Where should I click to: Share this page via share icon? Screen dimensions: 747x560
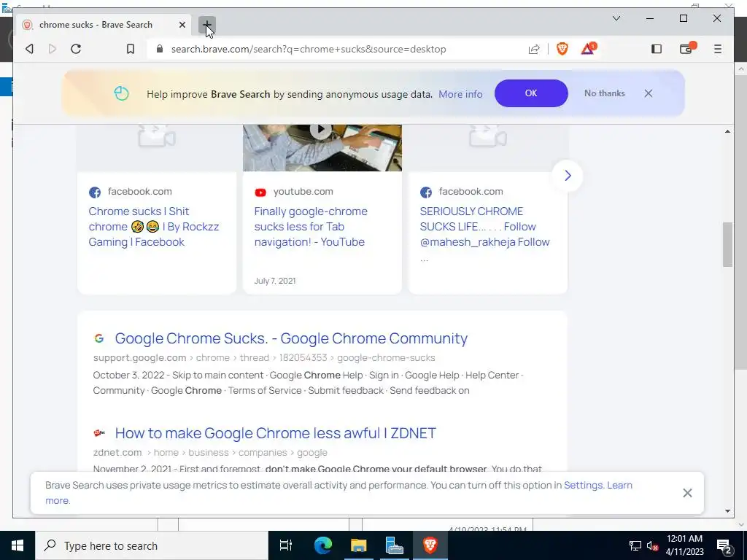tap(534, 49)
